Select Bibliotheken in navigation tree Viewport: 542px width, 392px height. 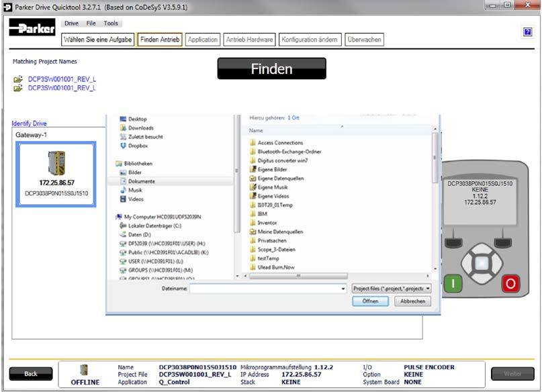pos(134,163)
